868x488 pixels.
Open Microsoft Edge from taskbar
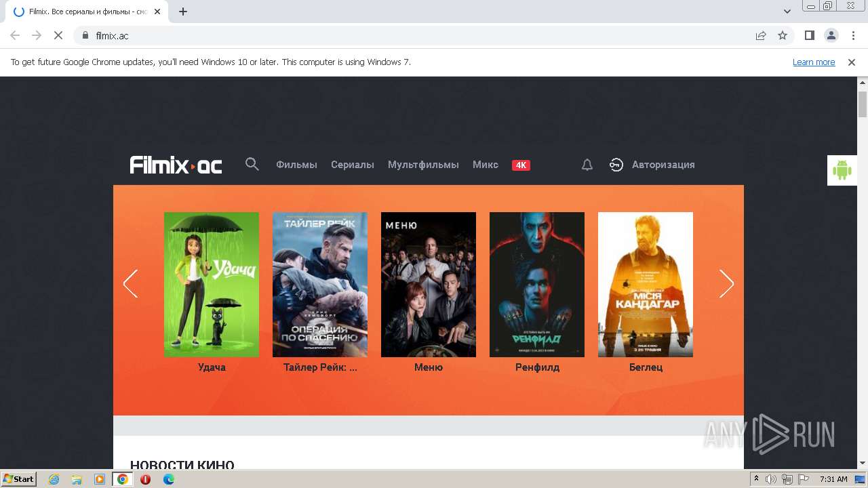click(x=169, y=479)
